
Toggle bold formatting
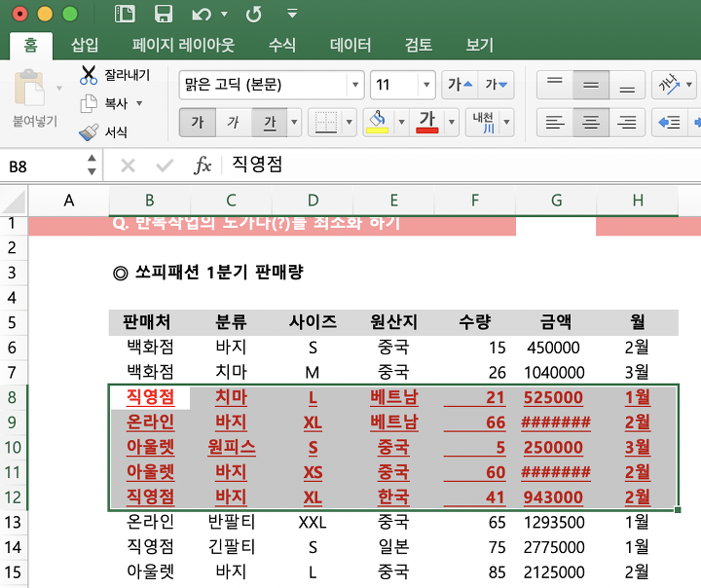198,122
